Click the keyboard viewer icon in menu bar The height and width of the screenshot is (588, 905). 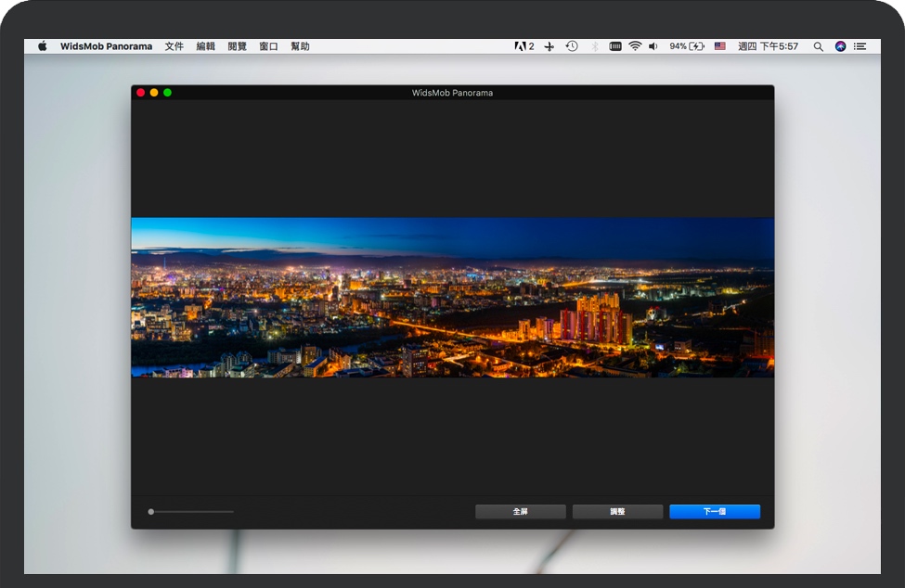pyautogui.click(x=614, y=46)
